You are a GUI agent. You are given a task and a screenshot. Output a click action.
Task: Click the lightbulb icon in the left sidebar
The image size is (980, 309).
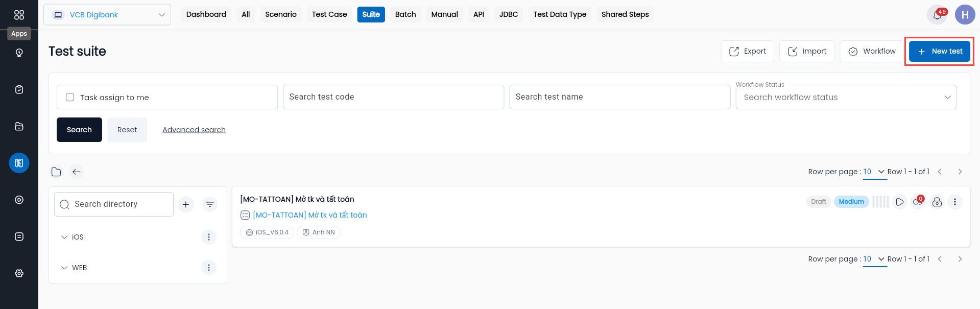click(x=19, y=53)
